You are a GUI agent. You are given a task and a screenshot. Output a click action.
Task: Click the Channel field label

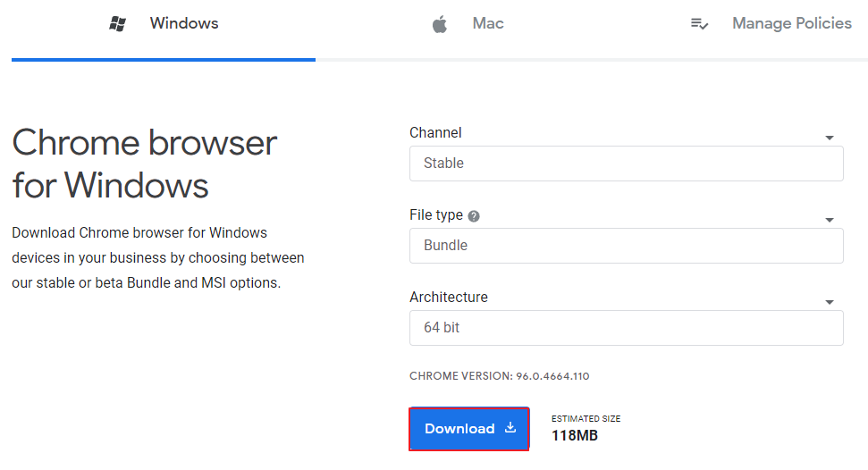click(435, 133)
